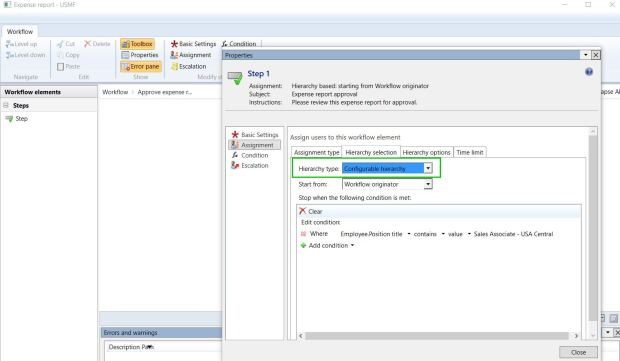Viewport: 620px width, 361px height.
Task: Toggle the Properties pane button
Action: [x=140, y=55]
